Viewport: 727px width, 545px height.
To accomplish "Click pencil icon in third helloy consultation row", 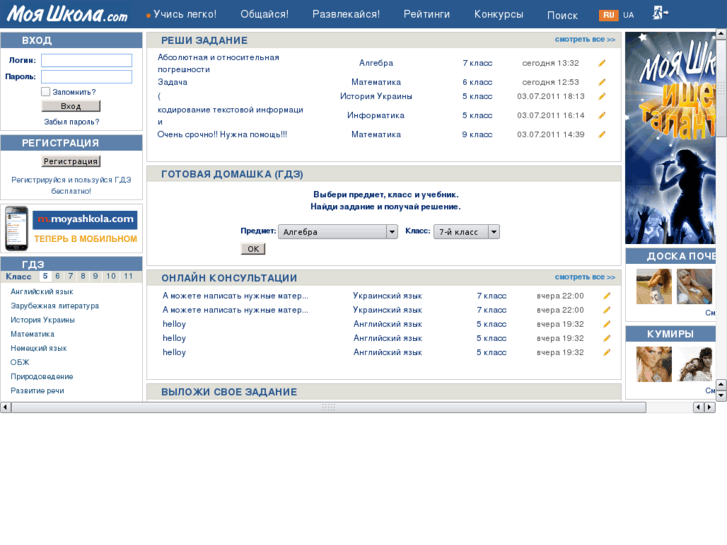I will pyautogui.click(x=606, y=353).
